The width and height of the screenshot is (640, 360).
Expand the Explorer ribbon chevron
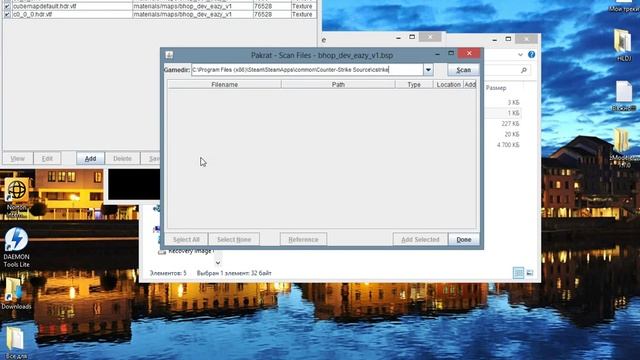(520, 54)
